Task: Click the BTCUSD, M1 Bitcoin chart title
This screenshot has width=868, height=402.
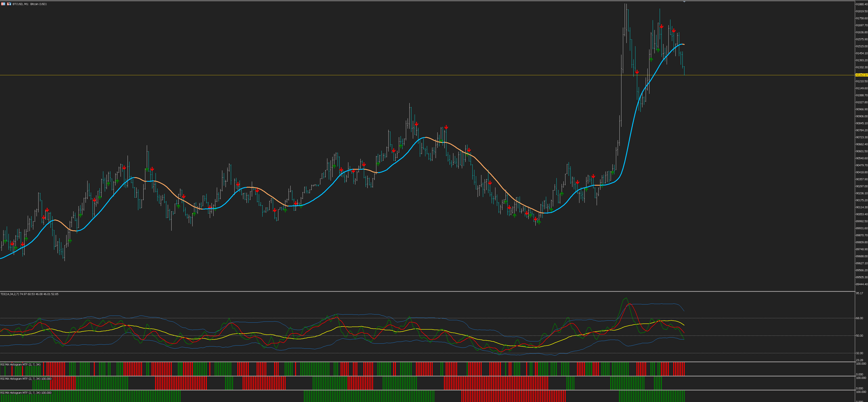Action: coord(30,4)
